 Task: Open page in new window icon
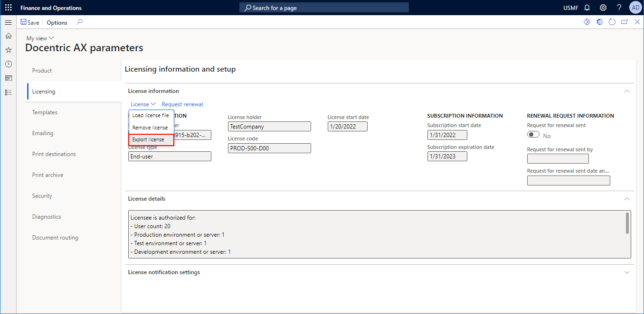pyautogui.click(x=625, y=22)
